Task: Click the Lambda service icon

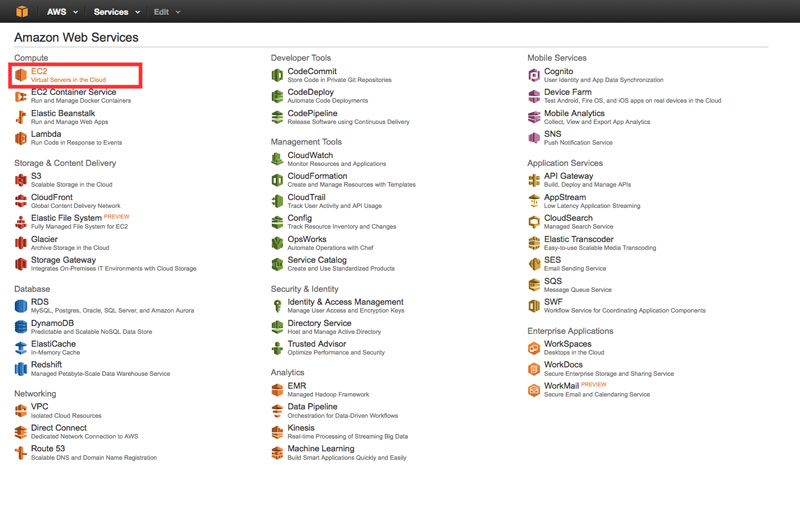Action: pos(20,138)
